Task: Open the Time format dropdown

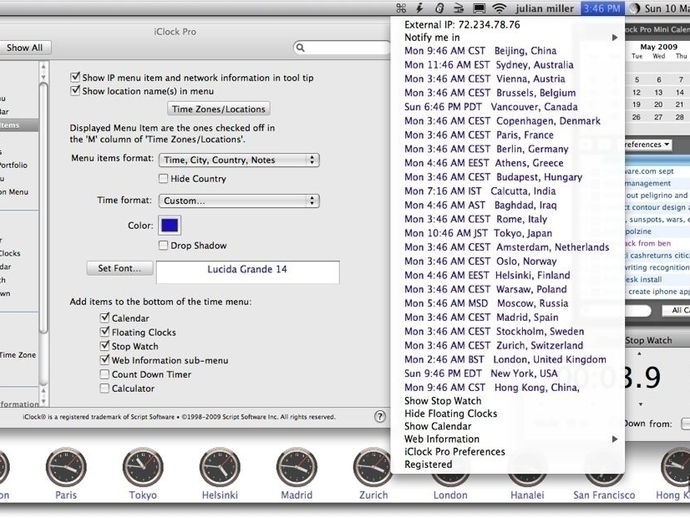Action: 239,201
